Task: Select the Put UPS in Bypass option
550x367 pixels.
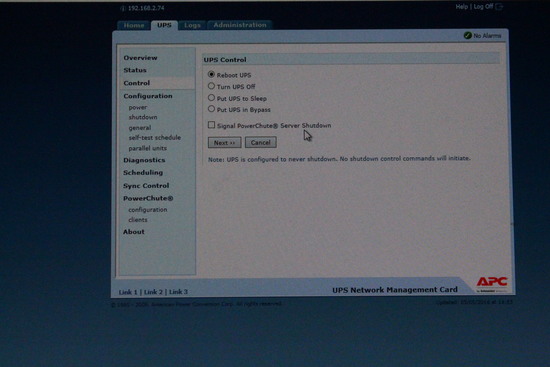Action: point(211,109)
